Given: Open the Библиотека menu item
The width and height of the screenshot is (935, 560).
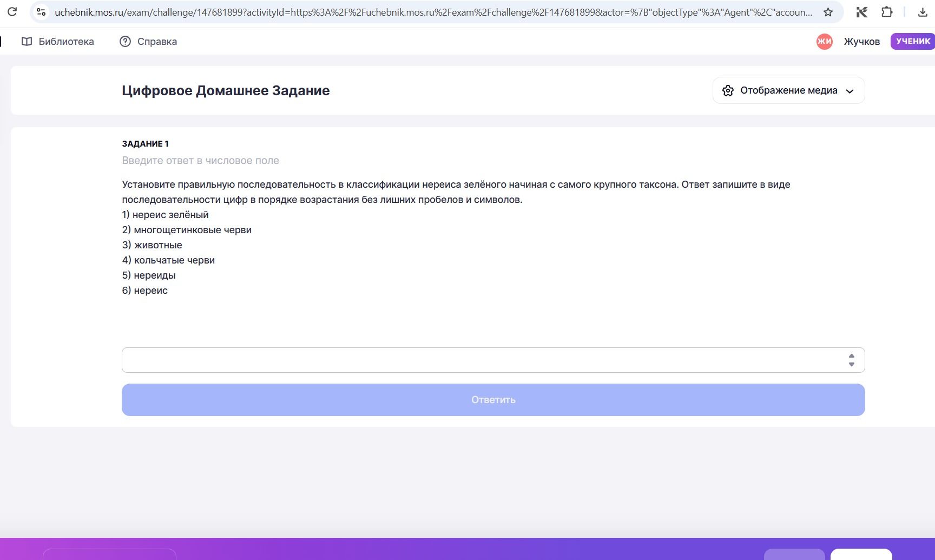Looking at the screenshot, I should click(57, 42).
